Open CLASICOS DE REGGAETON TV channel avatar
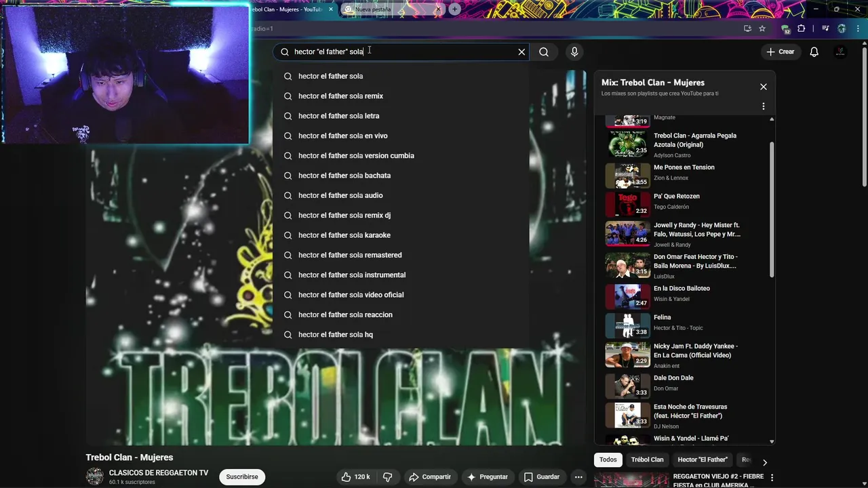 pos(94,476)
